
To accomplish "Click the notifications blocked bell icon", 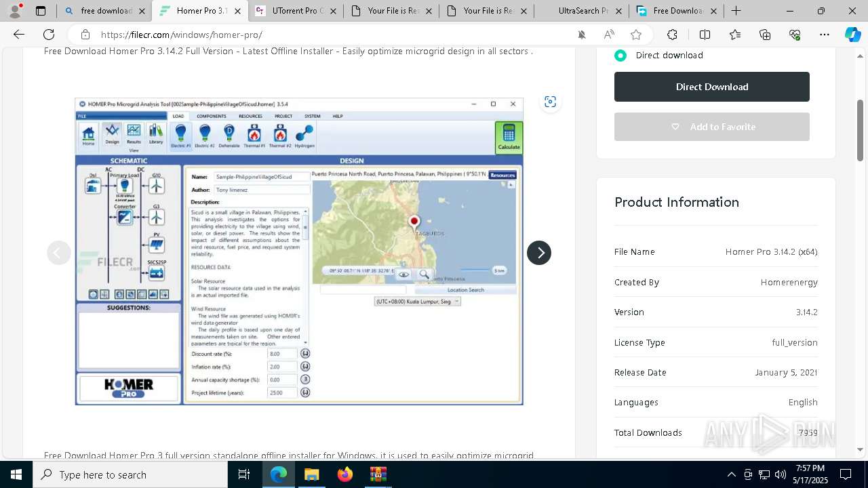I will click(582, 35).
